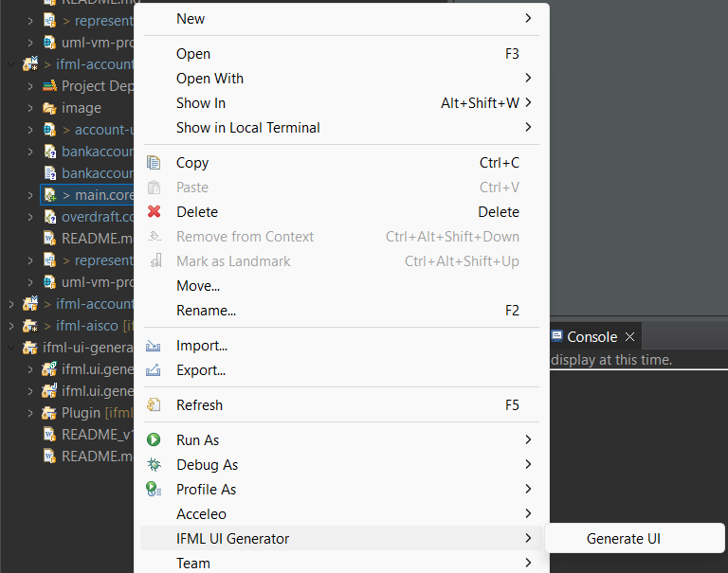Click the Import icon in the context menu
This screenshot has height=573, width=728.
click(154, 346)
